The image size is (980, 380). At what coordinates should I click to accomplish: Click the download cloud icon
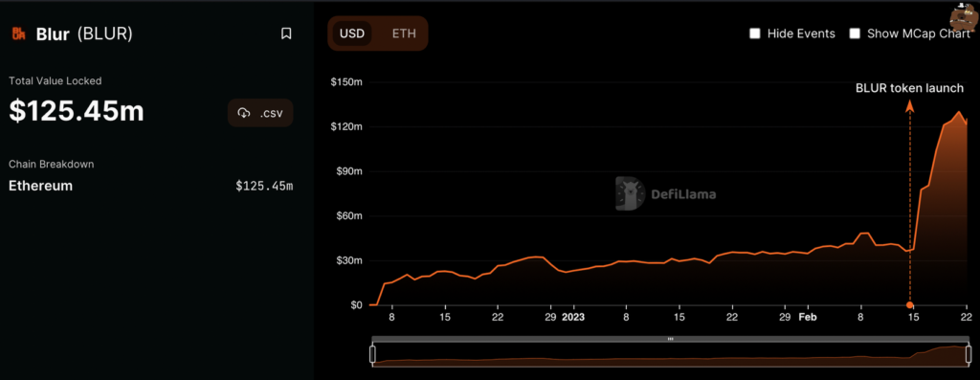click(x=244, y=113)
